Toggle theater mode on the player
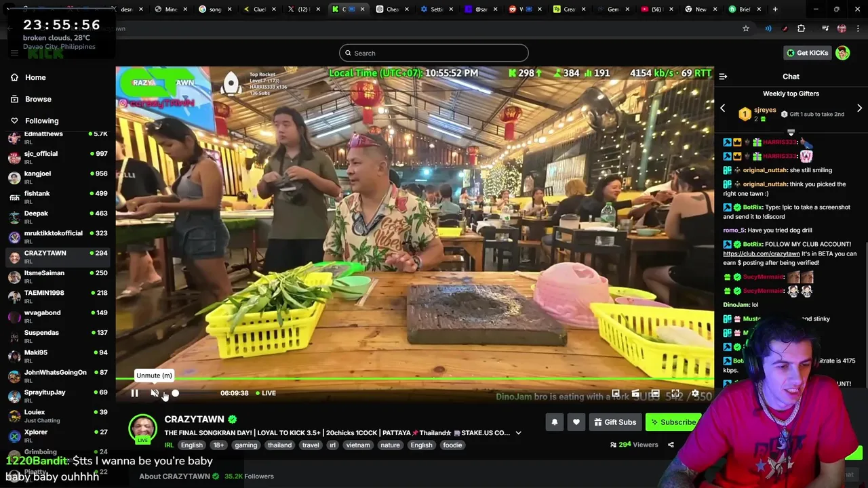Viewport: 868px width, 488px height. pyautogui.click(x=655, y=393)
